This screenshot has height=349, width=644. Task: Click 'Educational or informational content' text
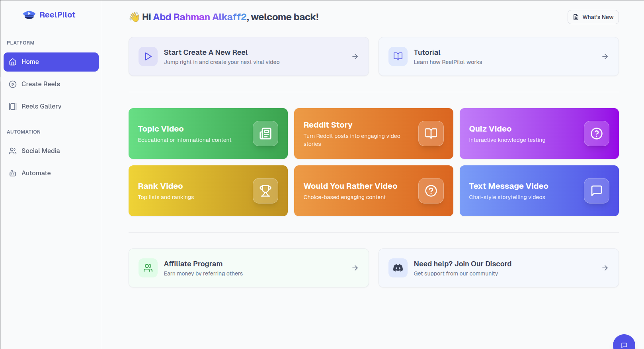click(x=185, y=140)
